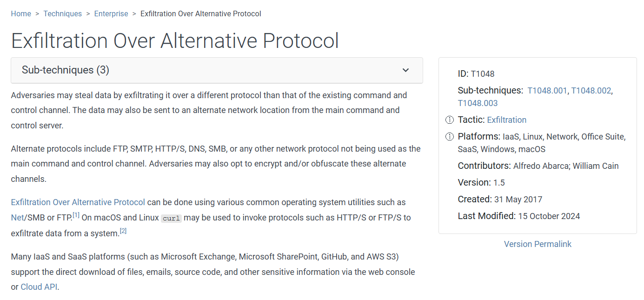
Task: Click the Exfiltration Over Alternative Protocol page heading
Action: pyautogui.click(x=175, y=41)
